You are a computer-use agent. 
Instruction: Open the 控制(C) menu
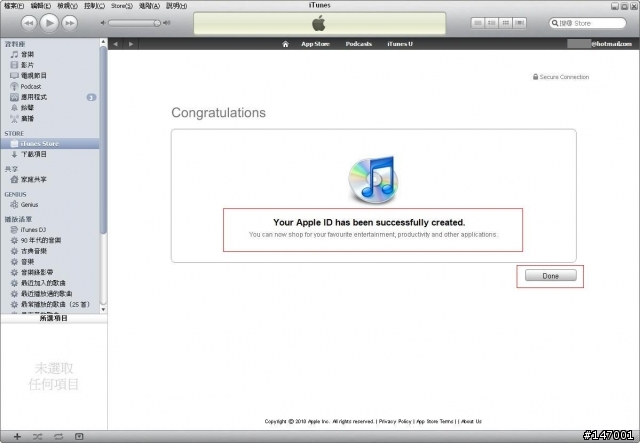pos(94,6)
